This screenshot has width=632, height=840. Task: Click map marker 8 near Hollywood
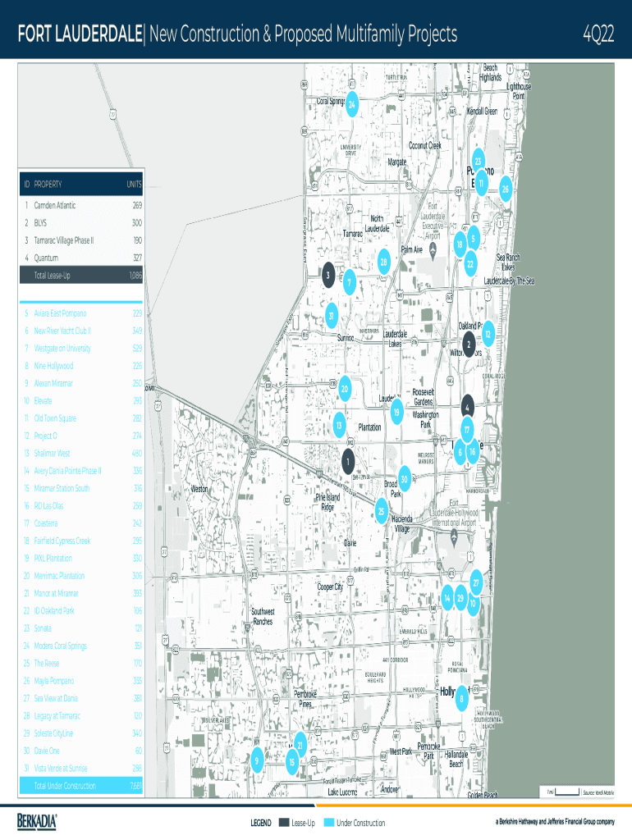click(462, 698)
